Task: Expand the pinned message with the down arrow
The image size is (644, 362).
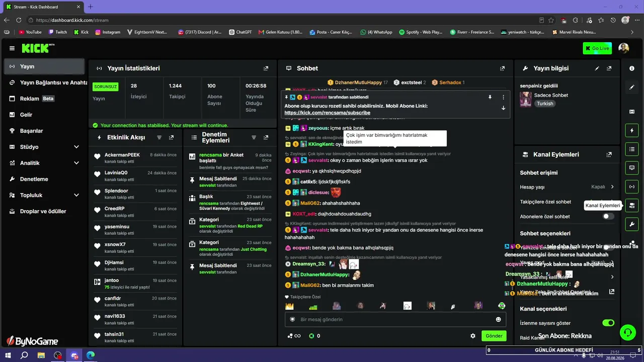Action: pyautogui.click(x=503, y=108)
